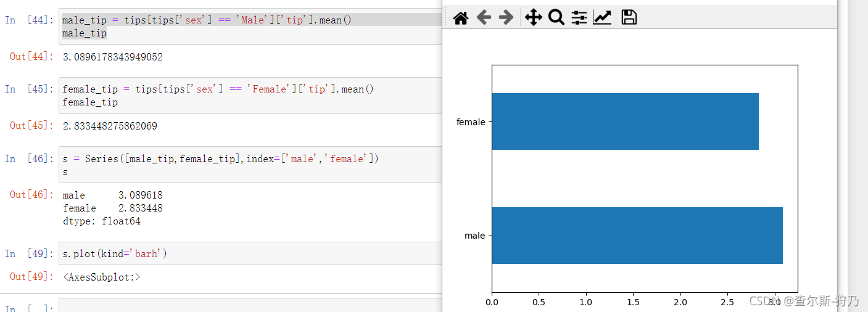The image size is (868, 312).
Task: Click the 1.0 x-axis tick label
Action: pyautogui.click(x=586, y=303)
